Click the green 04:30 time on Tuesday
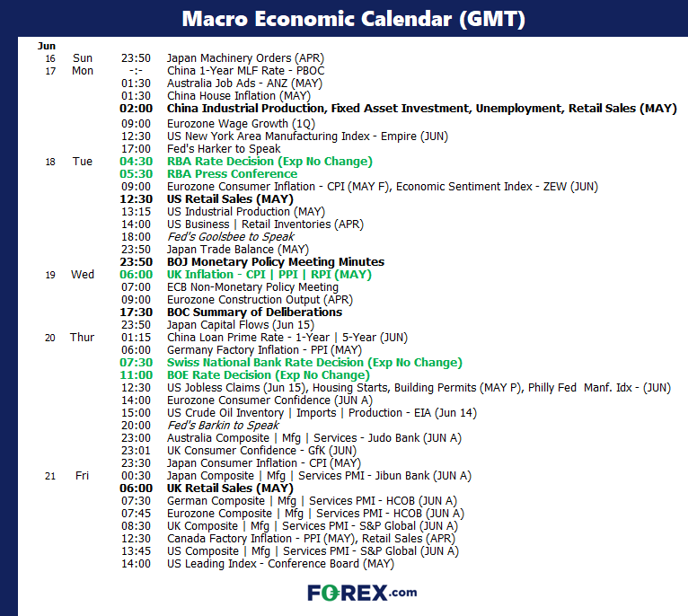This screenshot has height=616, width=688. 136,162
